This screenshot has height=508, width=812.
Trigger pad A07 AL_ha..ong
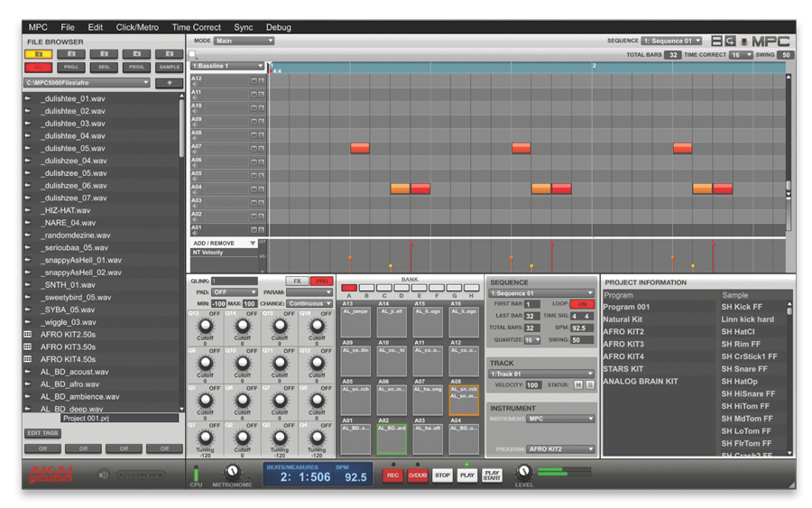[428, 401]
